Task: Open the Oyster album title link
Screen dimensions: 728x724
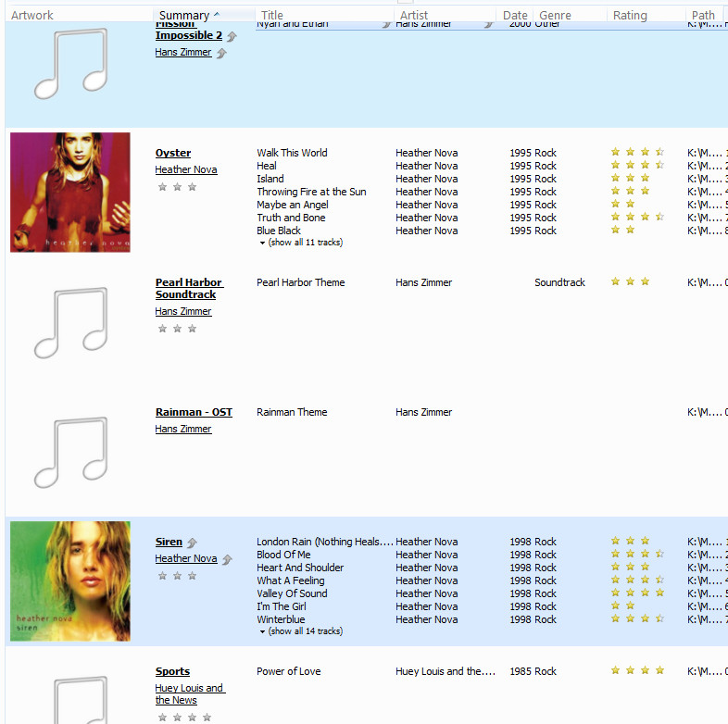Action: click(x=173, y=153)
